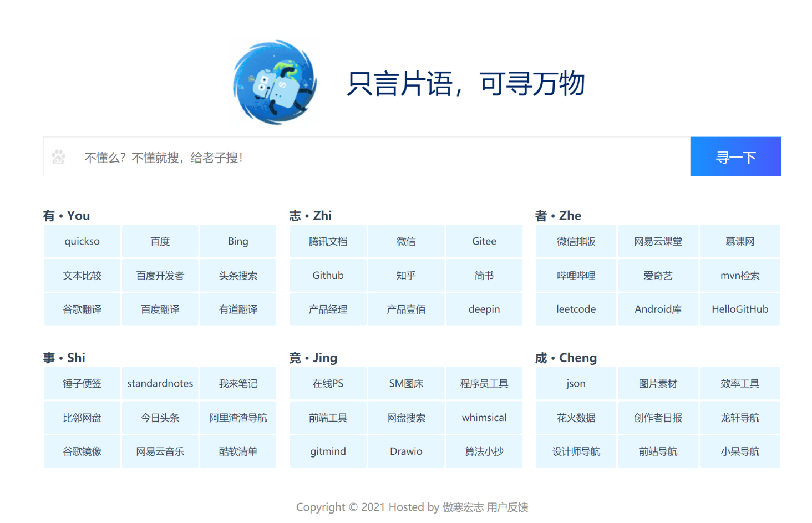Open 网易云音乐
This screenshot has width=812, height=523.
(x=160, y=451)
